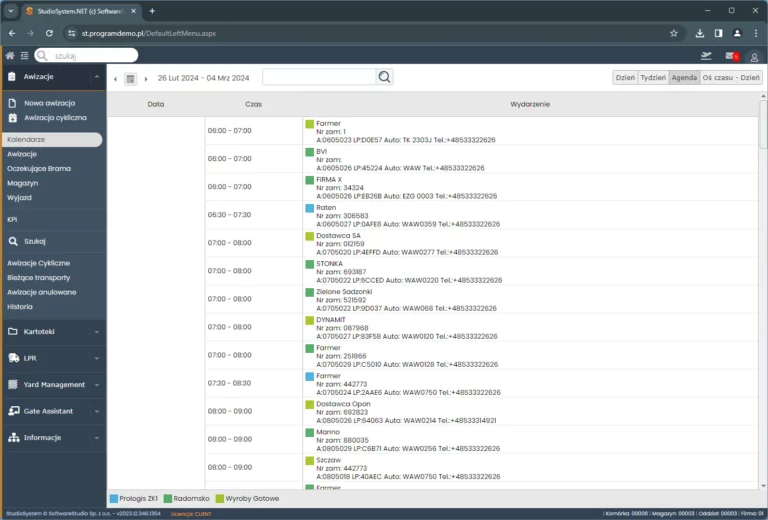The image size is (768, 520).
Task: Open Bieżące transporty link
Action: [39, 277]
